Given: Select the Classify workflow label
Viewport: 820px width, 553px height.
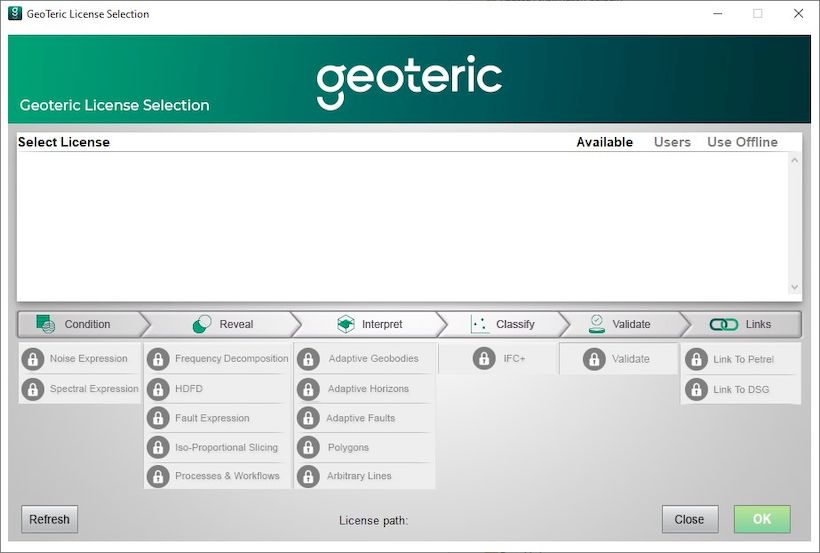Looking at the screenshot, I should click(x=515, y=324).
